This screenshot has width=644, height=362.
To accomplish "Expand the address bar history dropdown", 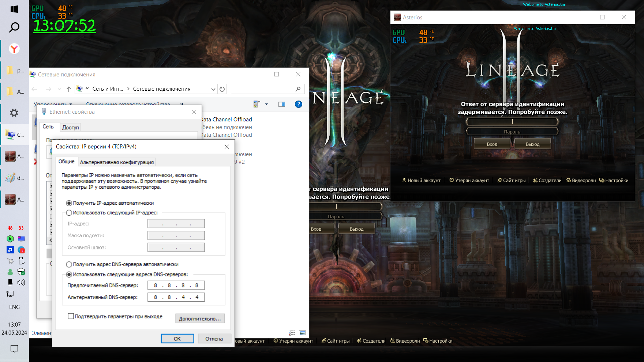I will coord(213,89).
